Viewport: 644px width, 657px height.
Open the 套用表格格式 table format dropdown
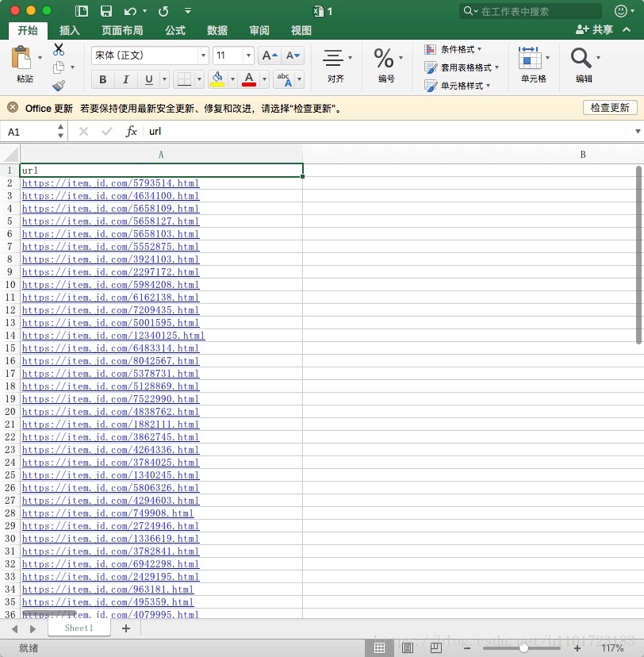pos(462,67)
